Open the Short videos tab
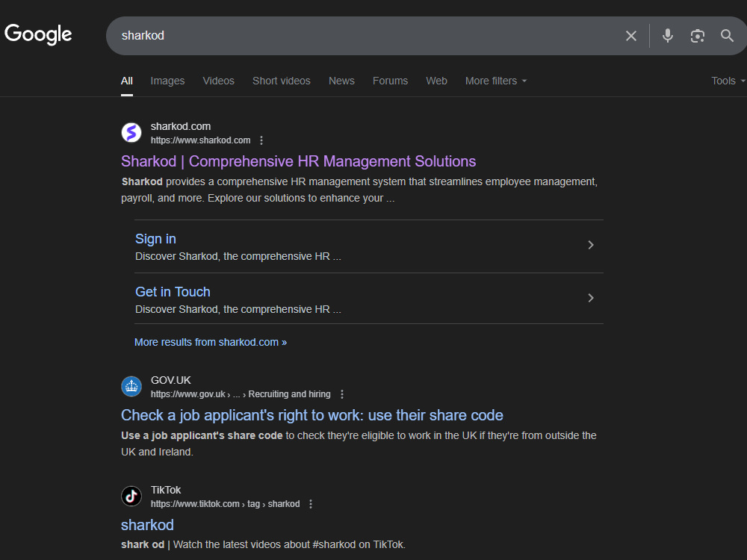 coord(282,81)
